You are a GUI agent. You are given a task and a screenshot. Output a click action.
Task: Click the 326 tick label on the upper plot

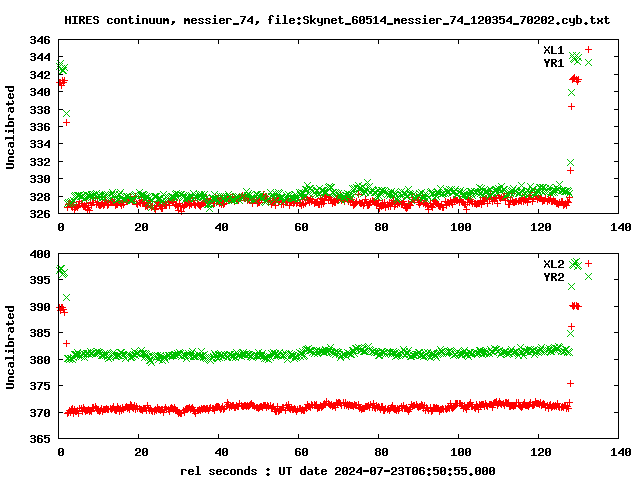[40, 214]
